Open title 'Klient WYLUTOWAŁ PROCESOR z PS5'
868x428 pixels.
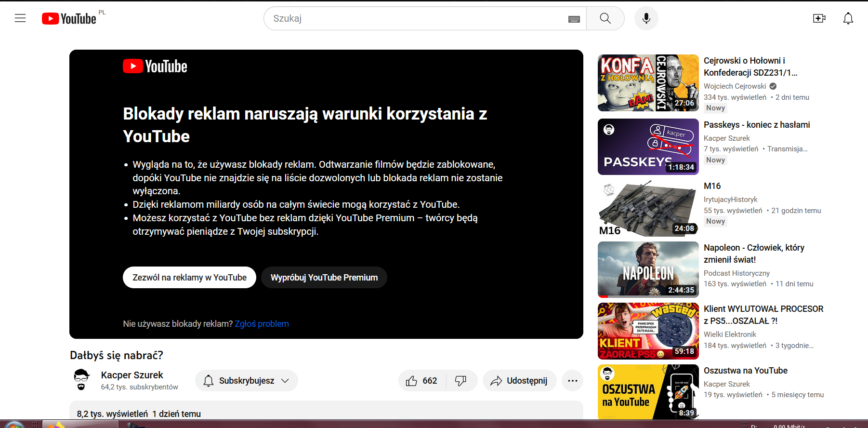(x=763, y=315)
